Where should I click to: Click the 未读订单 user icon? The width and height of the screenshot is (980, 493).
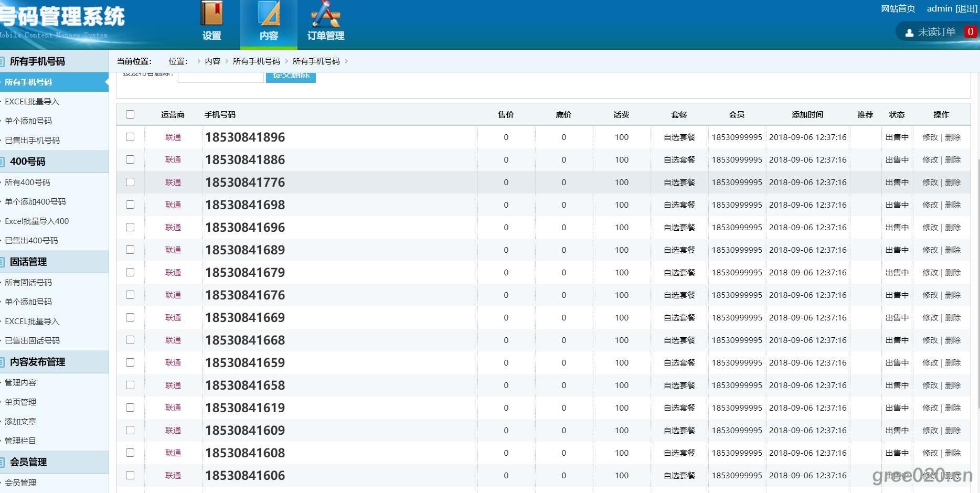tap(909, 33)
